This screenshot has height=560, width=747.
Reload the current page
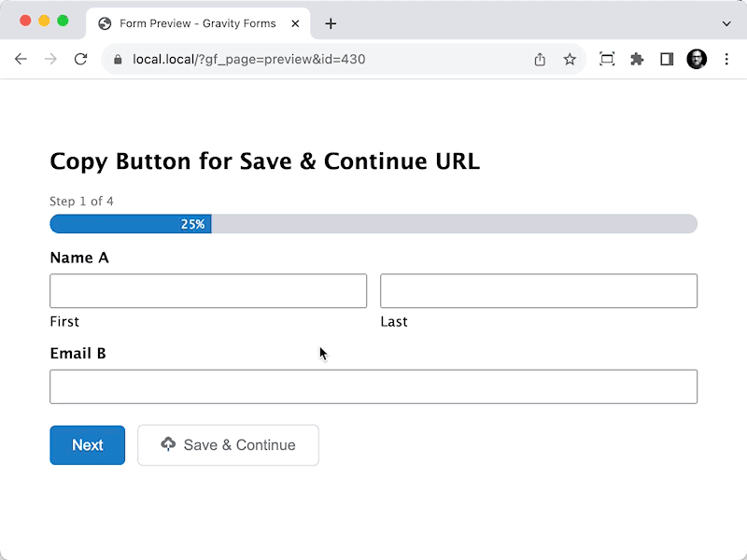point(81,59)
